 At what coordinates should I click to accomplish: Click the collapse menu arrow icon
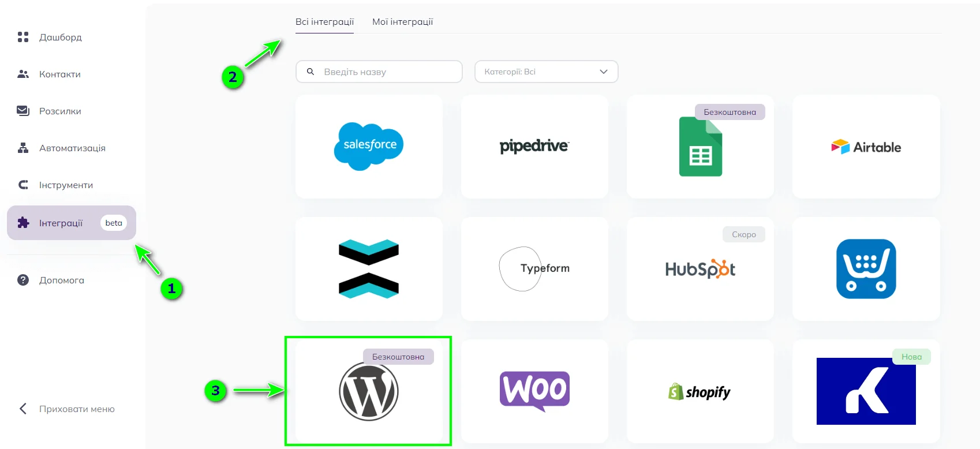coord(23,409)
